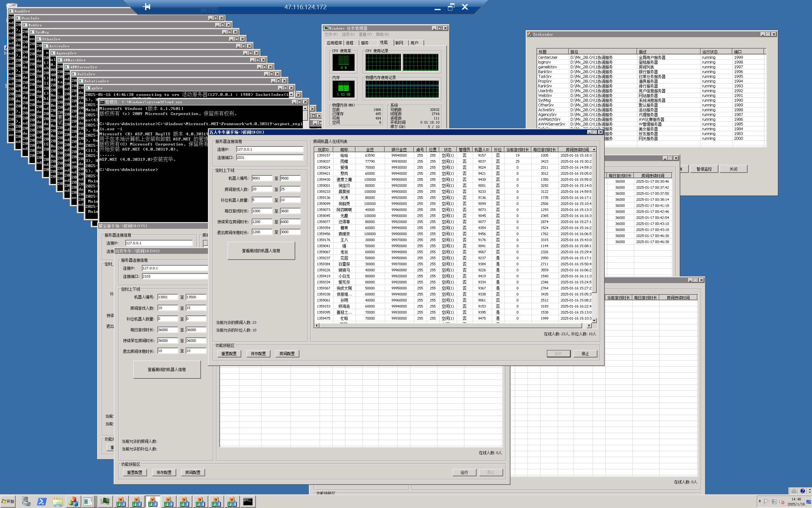
Task: Click the muted volume speaker icon
Action: 782,502
